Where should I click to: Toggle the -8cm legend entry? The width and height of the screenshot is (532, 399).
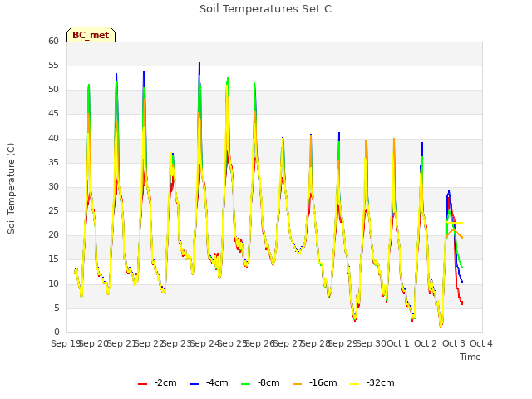pos(260,383)
